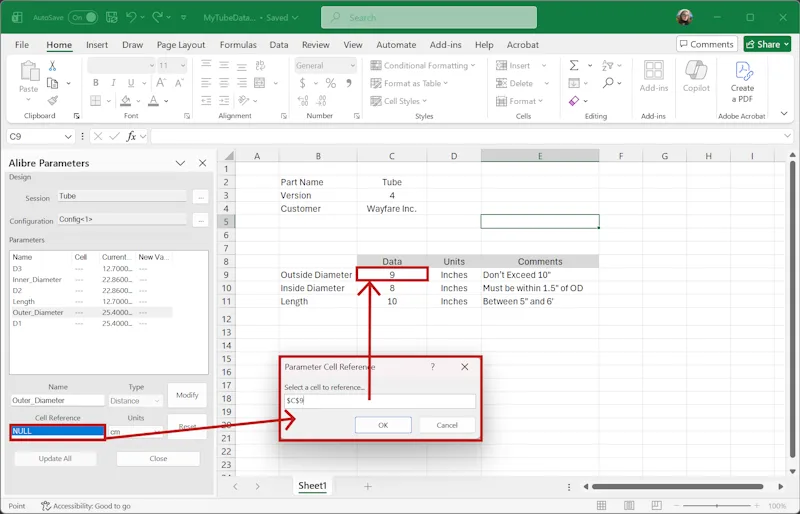Click the Copy icon in Clipboard group
This screenshot has width=800, height=514.
[x=52, y=83]
